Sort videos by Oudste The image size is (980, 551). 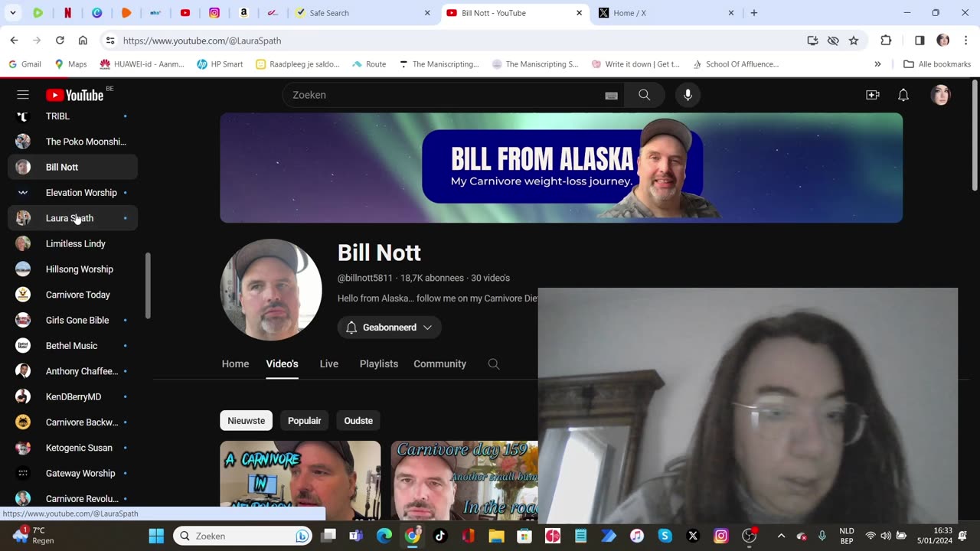click(x=358, y=421)
